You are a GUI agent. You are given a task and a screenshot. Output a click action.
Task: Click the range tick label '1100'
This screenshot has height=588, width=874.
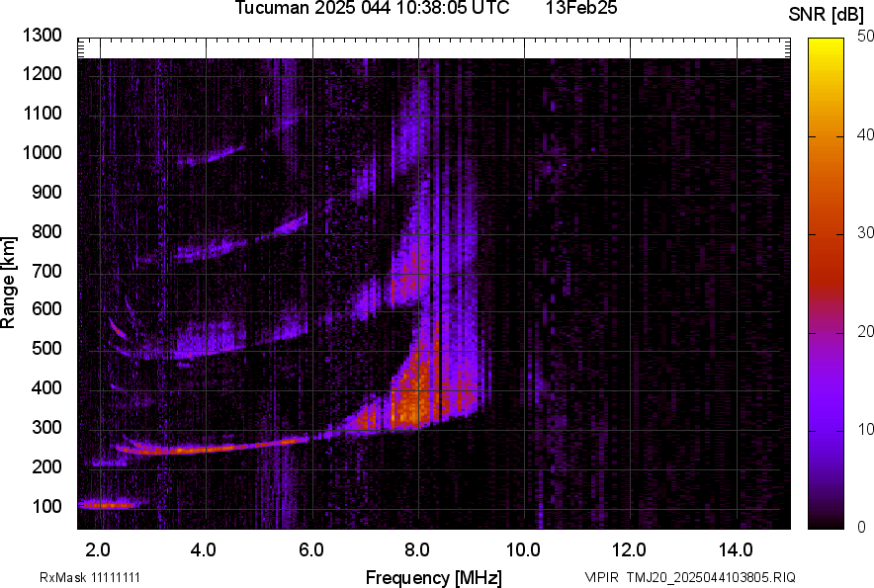42,113
